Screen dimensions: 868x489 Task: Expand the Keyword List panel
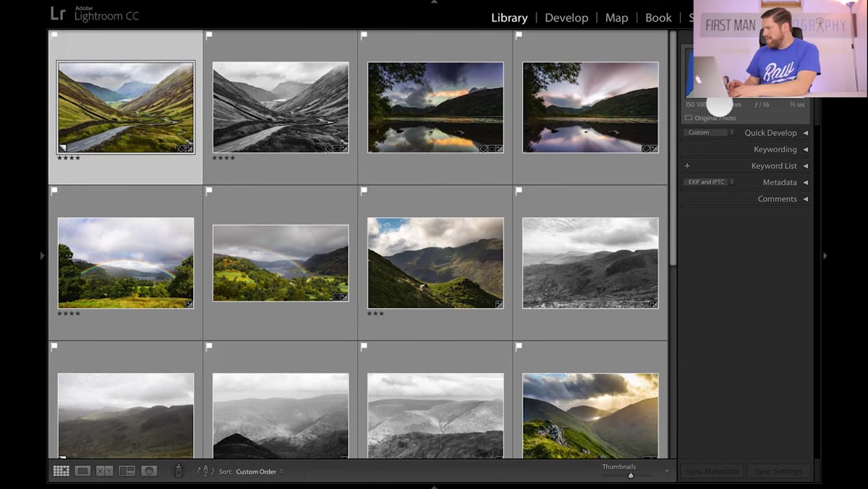click(805, 166)
